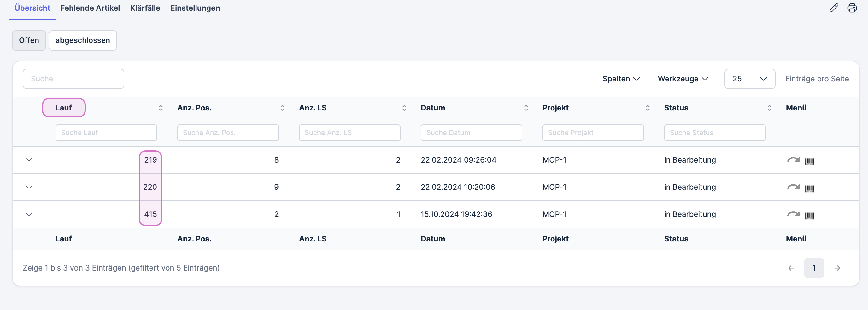Go to page 1 in pagination
868x310 pixels.
pos(814,268)
